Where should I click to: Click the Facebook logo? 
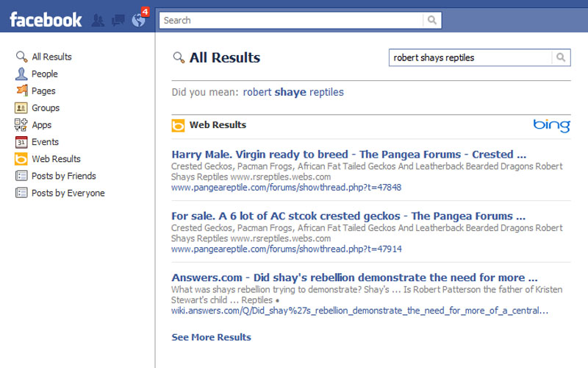pos(46,20)
